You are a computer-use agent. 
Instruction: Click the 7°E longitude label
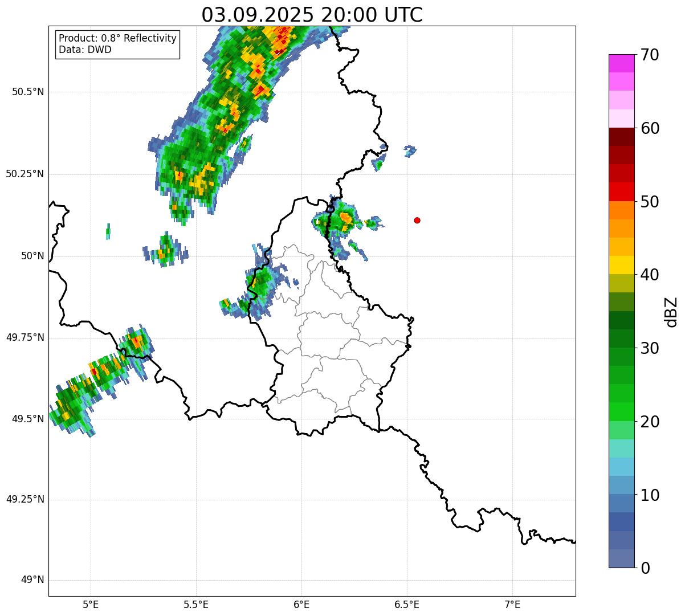pos(513,604)
